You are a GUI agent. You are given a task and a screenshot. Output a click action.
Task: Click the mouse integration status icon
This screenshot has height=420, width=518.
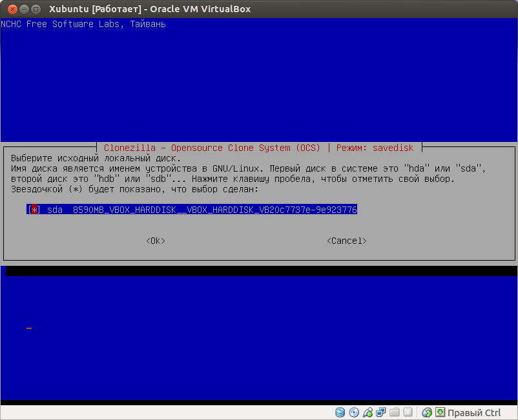[427, 412]
